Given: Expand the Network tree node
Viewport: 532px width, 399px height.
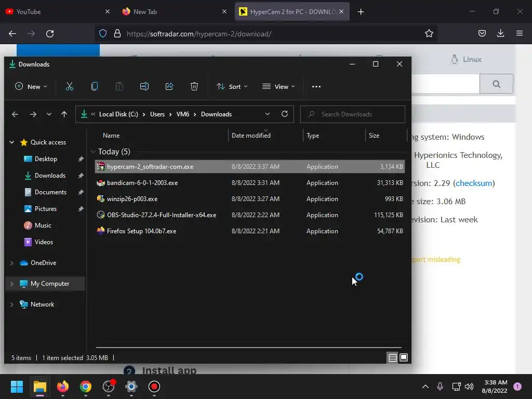Looking at the screenshot, I should (12, 304).
